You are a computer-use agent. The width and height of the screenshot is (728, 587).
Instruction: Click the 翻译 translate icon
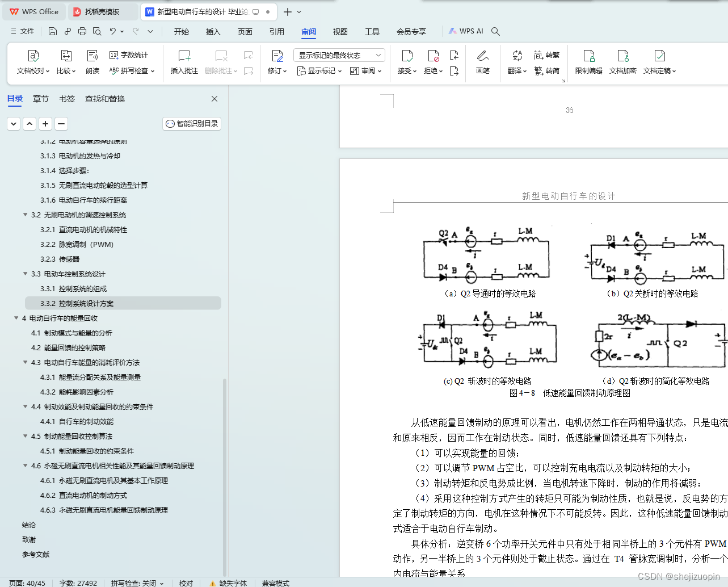pos(517,56)
